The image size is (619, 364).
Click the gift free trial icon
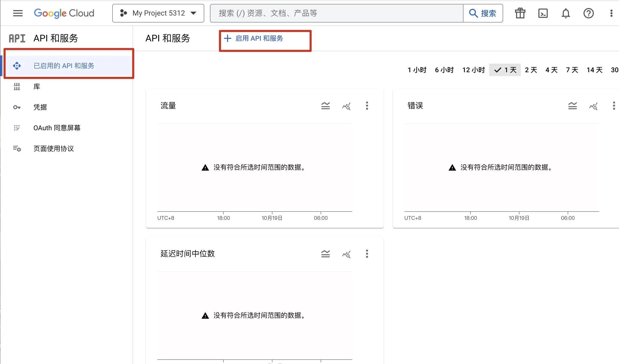coord(520,13)
